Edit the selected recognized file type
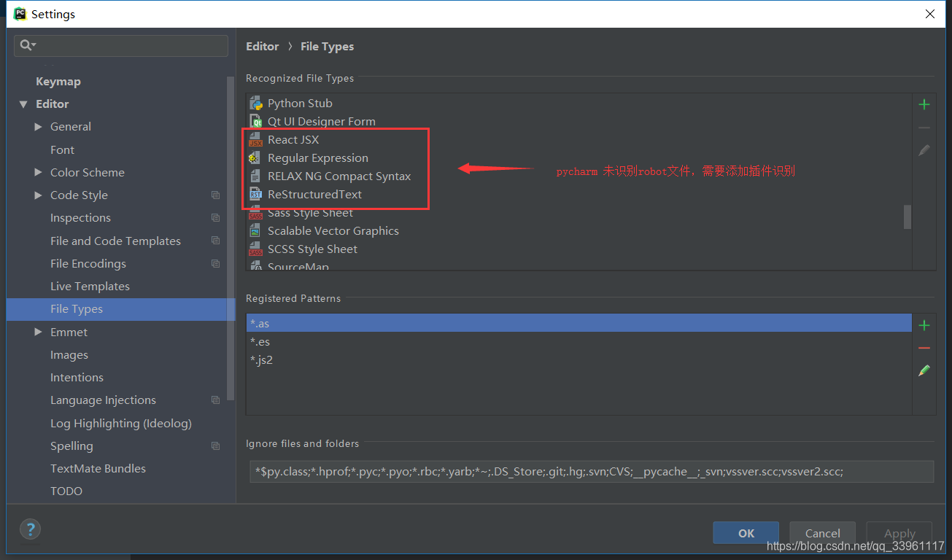This screenshot has height=560, width=952. (x=924, y=150)
